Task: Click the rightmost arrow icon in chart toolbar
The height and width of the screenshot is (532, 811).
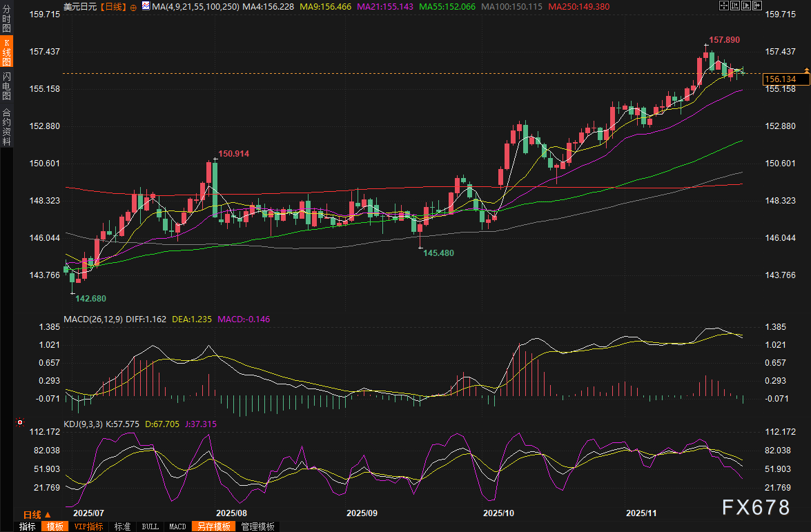Action: (x=756, y=6)
